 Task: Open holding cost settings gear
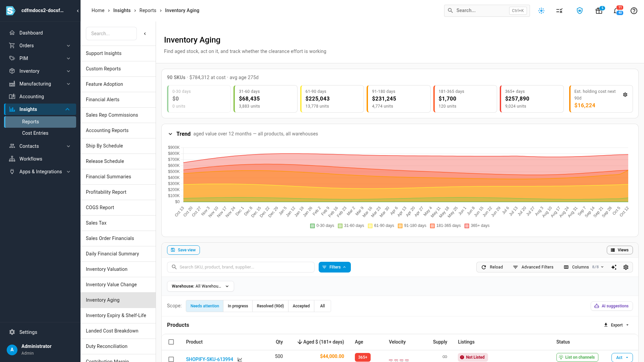[x=625, y=95]
